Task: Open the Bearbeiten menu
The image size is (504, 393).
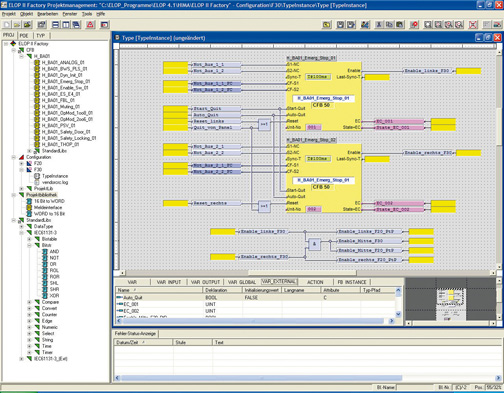Action: coord(47,14)
